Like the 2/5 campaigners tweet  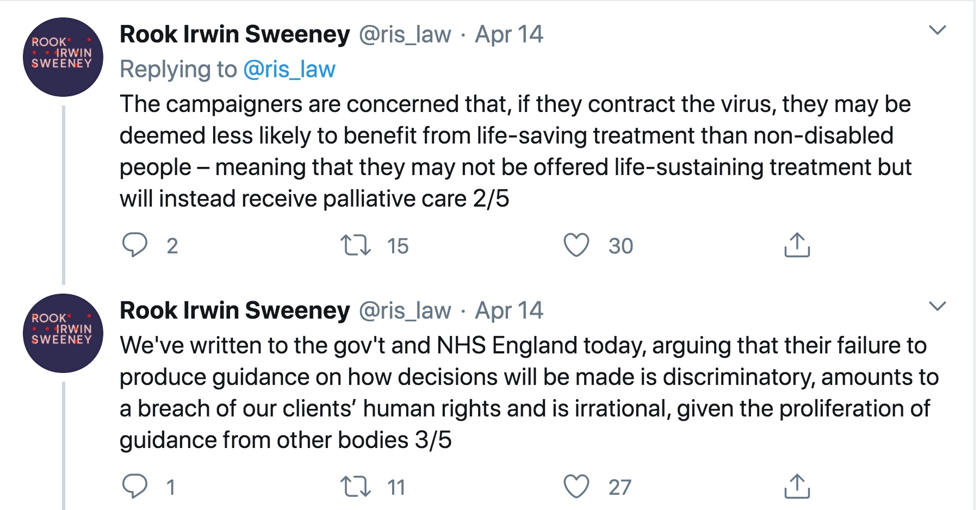[576, 245]
